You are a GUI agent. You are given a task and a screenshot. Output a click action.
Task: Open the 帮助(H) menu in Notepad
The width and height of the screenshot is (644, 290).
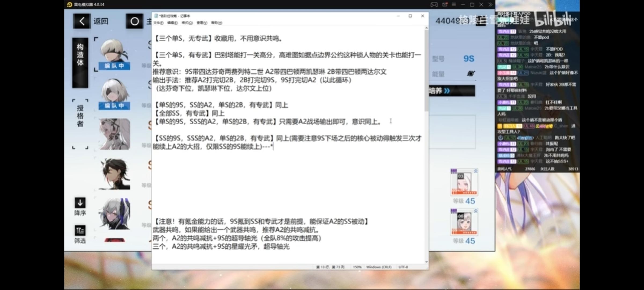click(217, 23)
